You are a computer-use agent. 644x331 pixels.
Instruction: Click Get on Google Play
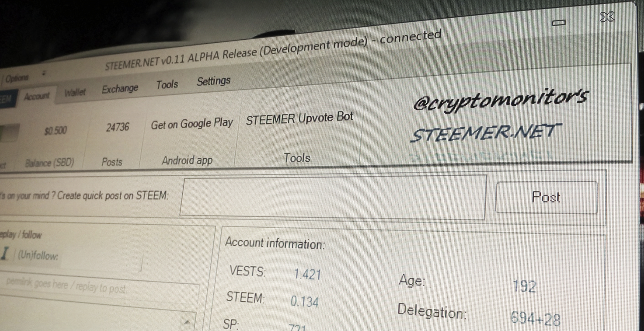coord(192,123)
